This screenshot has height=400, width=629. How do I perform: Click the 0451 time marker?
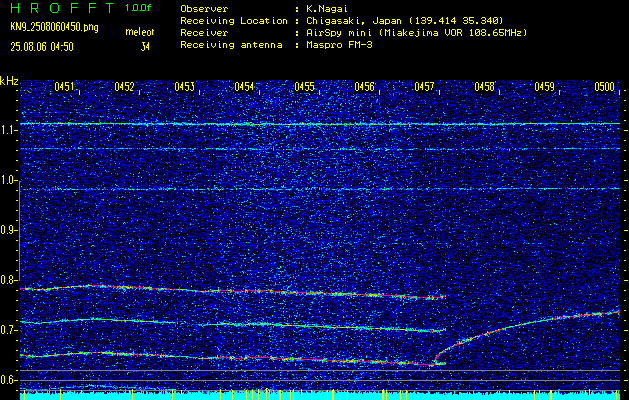coord(64,87)
